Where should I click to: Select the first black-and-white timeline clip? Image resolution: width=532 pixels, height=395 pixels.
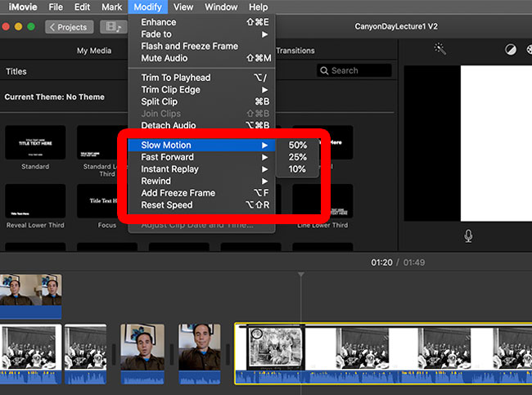pyautogui.click(x=31, y=354)
